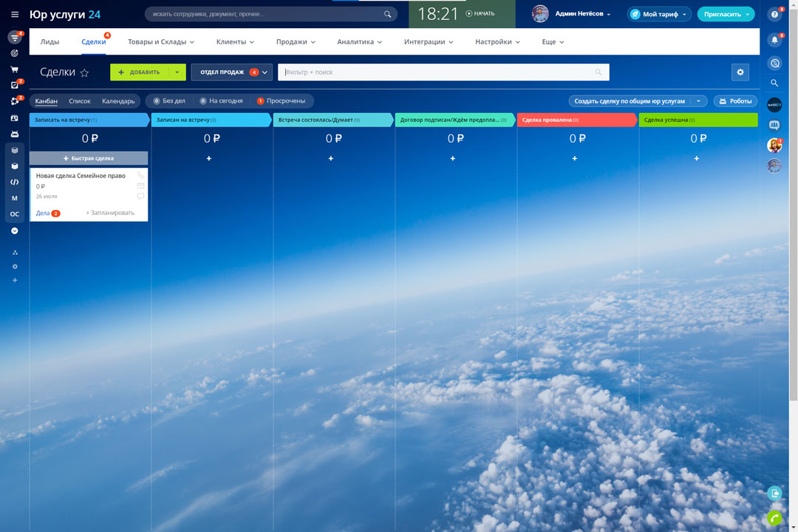Expand the Настройки menu
The width and height of the screenshot is (798, 532).
tap(497, 41)
